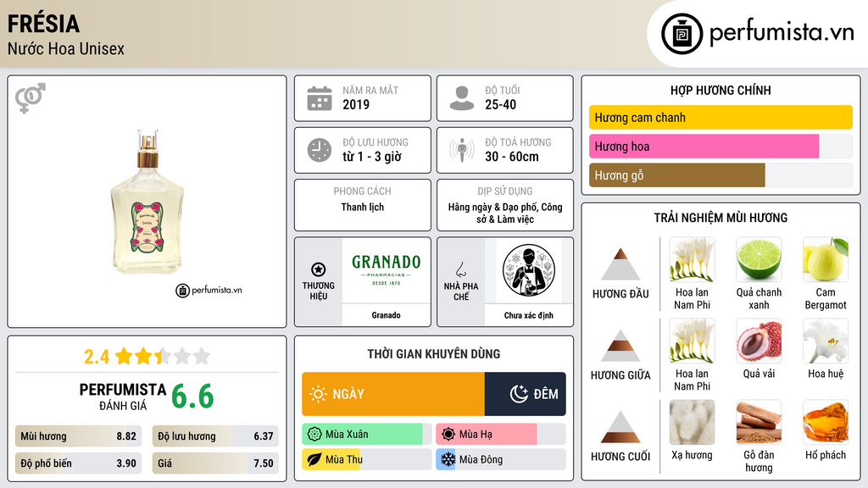Click the Hoa lan Nam Phi middle note image

pyautogui.click(x=692, y=341)
